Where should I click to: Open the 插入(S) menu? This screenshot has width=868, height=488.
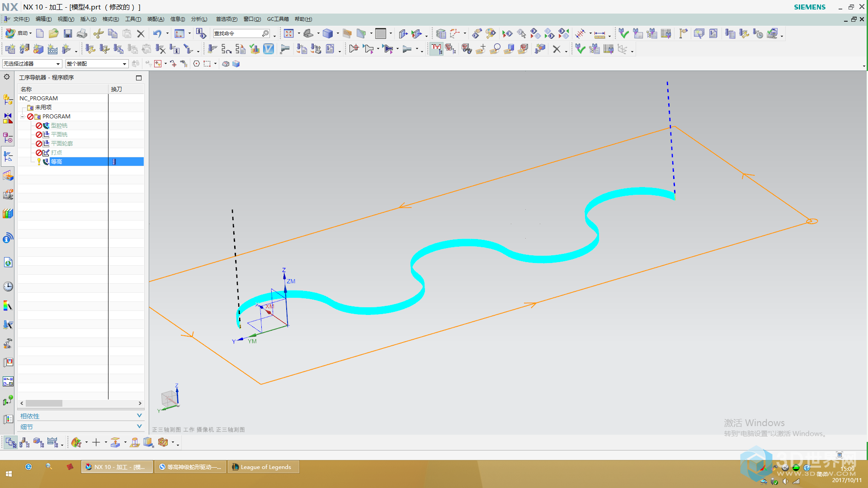point(88,19)
